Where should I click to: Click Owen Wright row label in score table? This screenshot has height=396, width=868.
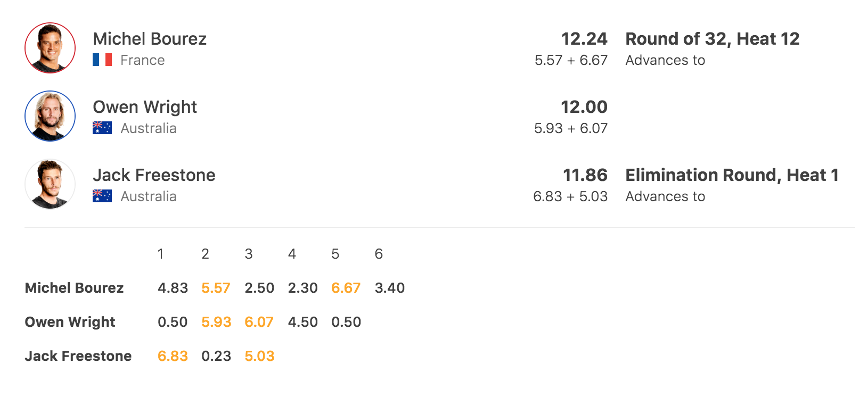(70, 322)
